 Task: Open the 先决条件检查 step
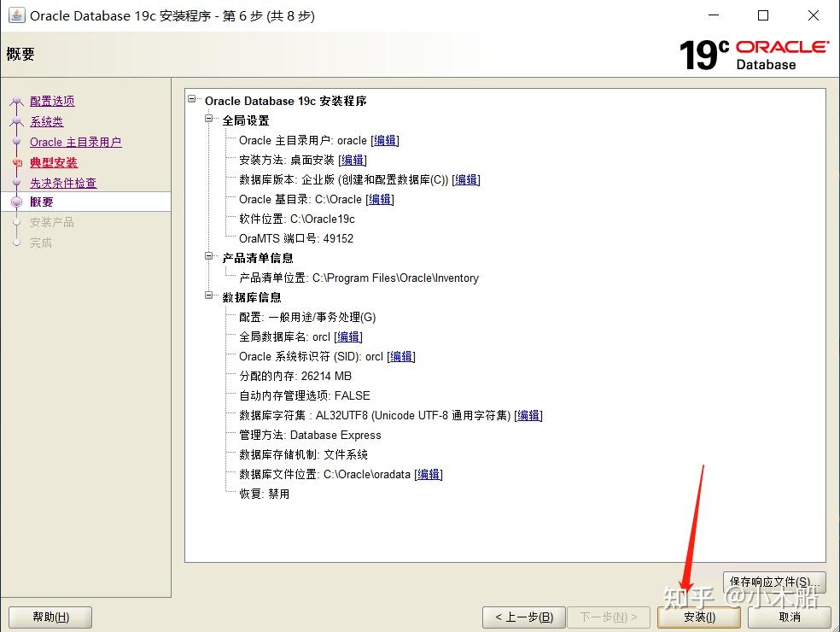[x=62, y=183]
